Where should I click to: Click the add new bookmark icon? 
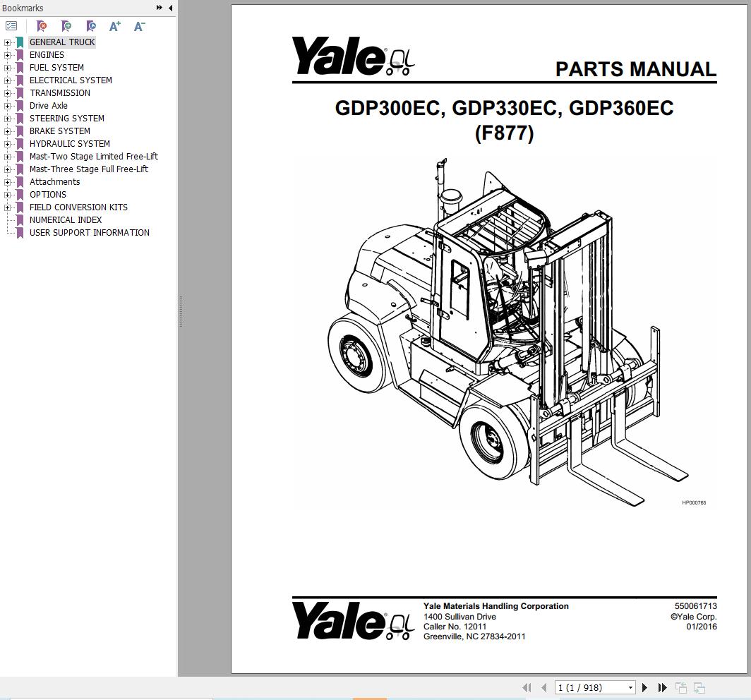(x=66, y=26)
